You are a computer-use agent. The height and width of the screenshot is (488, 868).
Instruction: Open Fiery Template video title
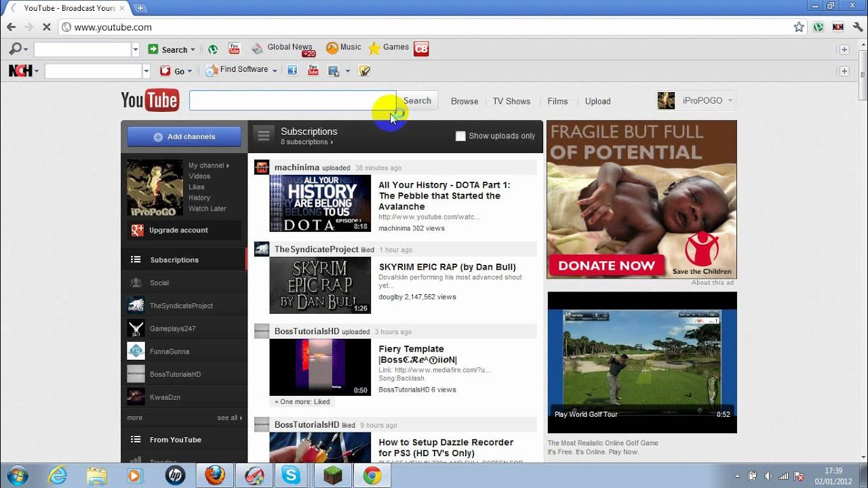(418, 354)
